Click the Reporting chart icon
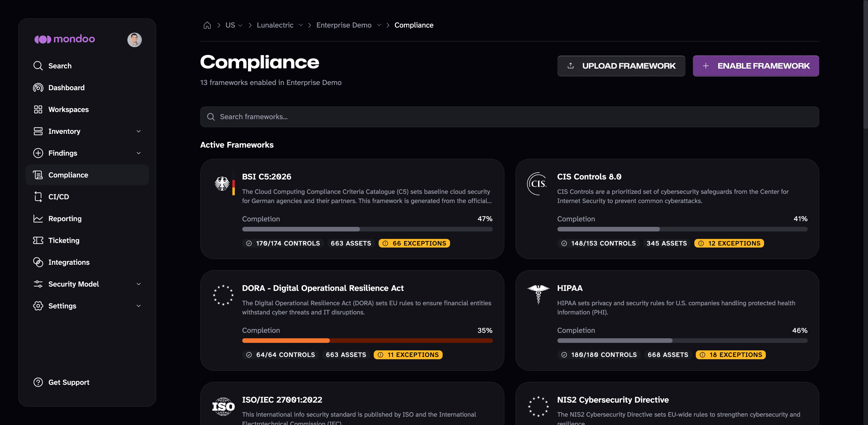The width and height of the screenshot is (868, 425). tap(38, 219)
